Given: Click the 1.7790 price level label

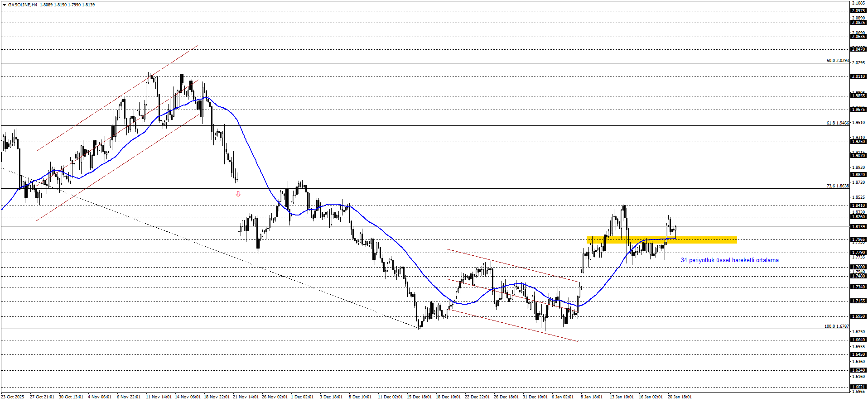Looking at the screenshot, I should 858,253.
